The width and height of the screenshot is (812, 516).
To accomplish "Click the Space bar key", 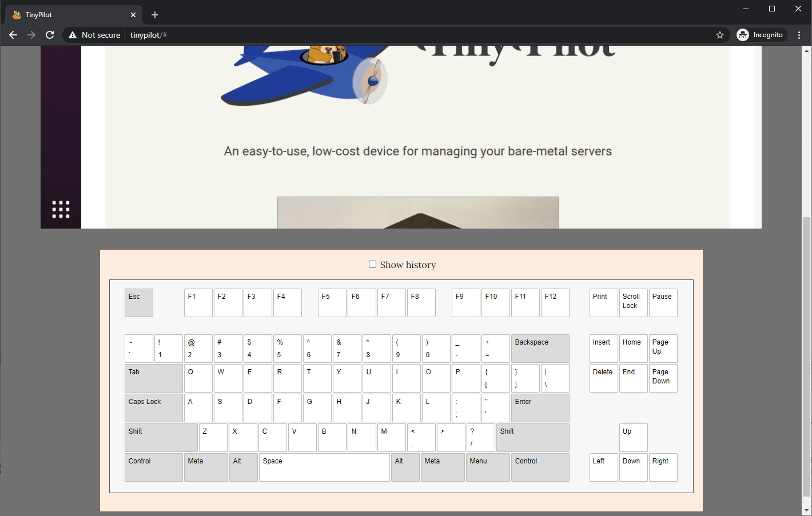I will tap(324, 467).
